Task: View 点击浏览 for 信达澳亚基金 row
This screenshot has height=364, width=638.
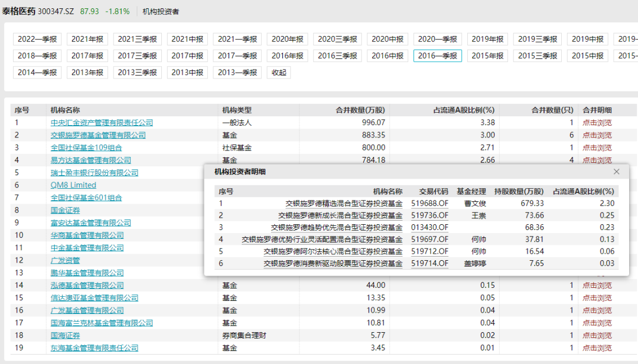Action: pos(597,298)
